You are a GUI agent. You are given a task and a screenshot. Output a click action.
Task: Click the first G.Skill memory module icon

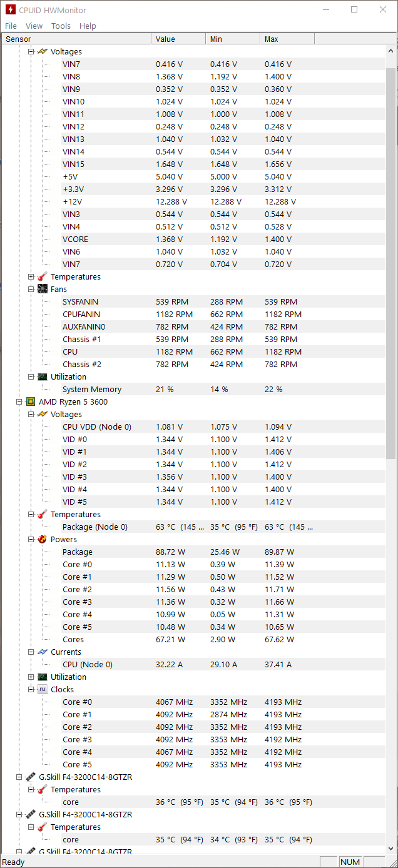30,777
